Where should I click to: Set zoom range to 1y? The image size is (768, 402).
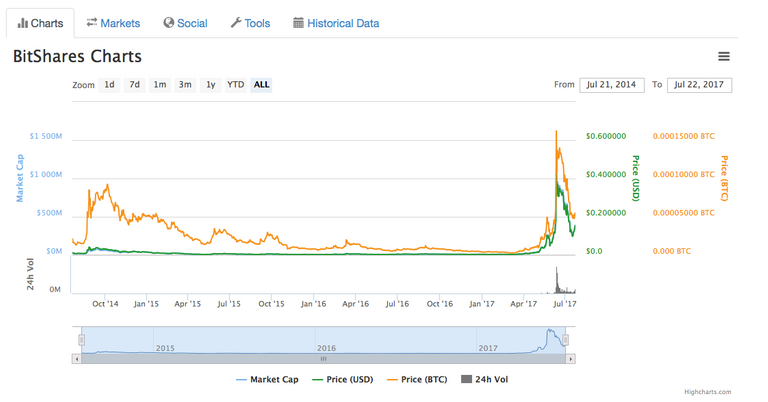pos(211,85)
